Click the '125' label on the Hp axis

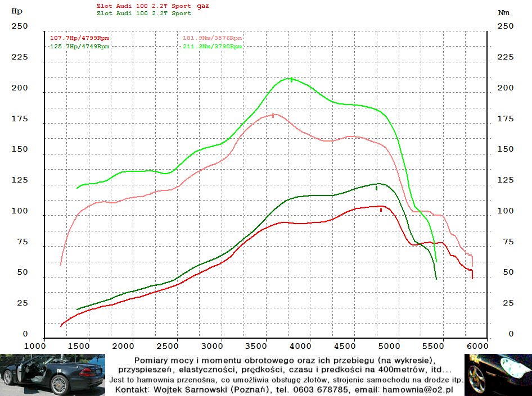(20, 180)
